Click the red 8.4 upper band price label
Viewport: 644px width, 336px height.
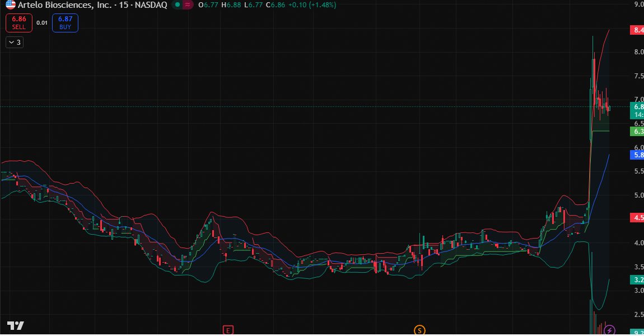pyautogui.click(x=637, y=30)
